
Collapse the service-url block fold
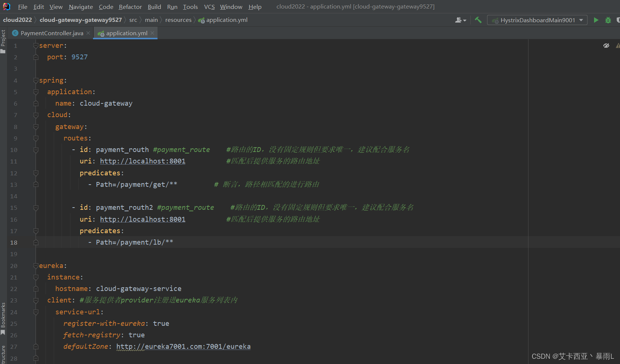tap(36, 312)
